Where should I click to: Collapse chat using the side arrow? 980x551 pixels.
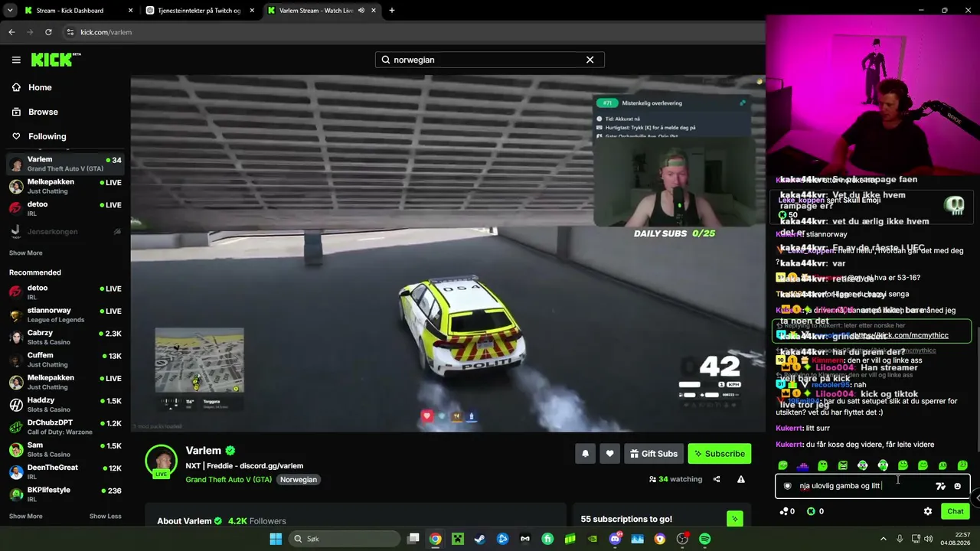pos(976,497)
